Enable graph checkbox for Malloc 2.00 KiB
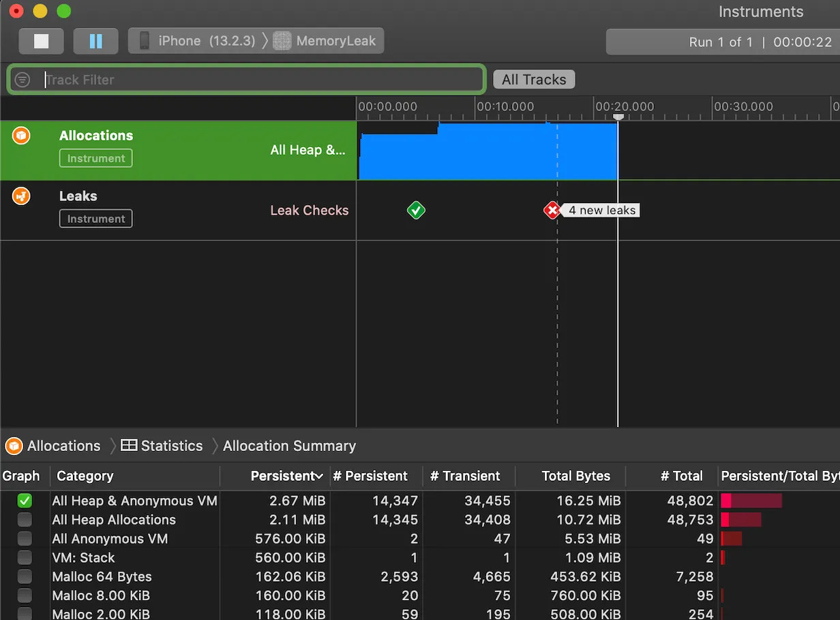 pyautogui.click(x=25, y=614)
